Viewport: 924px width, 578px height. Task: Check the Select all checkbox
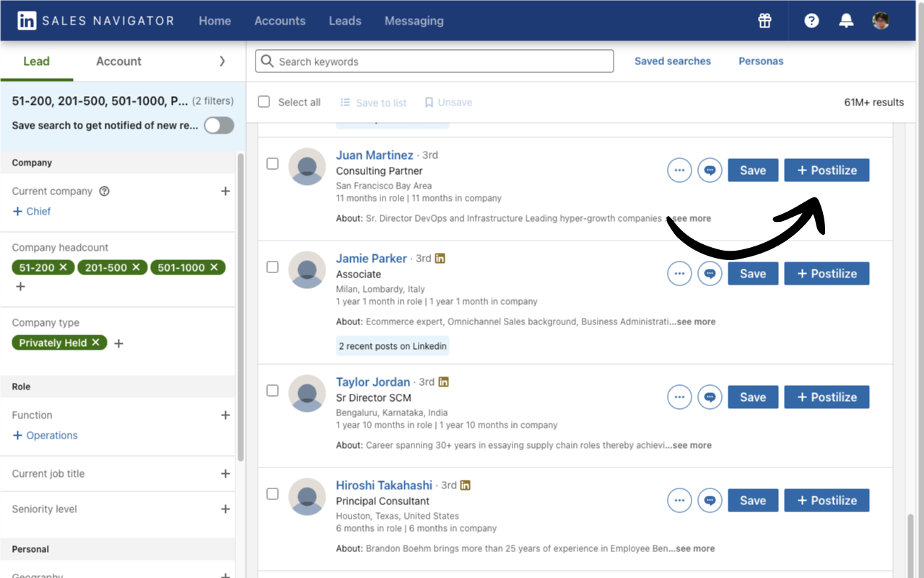pos(264,102)
